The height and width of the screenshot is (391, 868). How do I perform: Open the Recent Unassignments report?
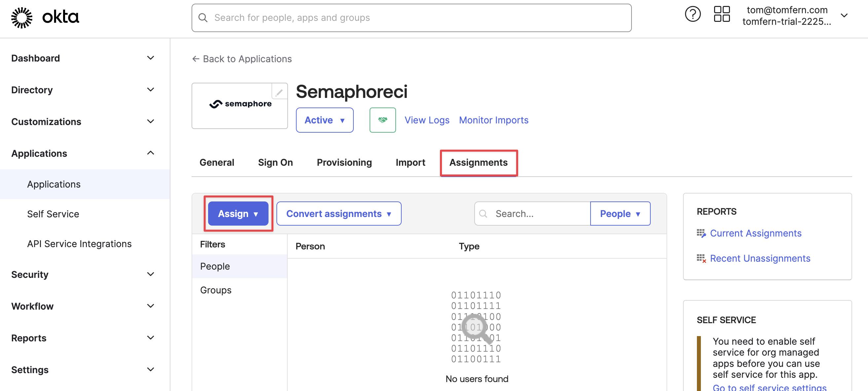click(x=760, y=258)
